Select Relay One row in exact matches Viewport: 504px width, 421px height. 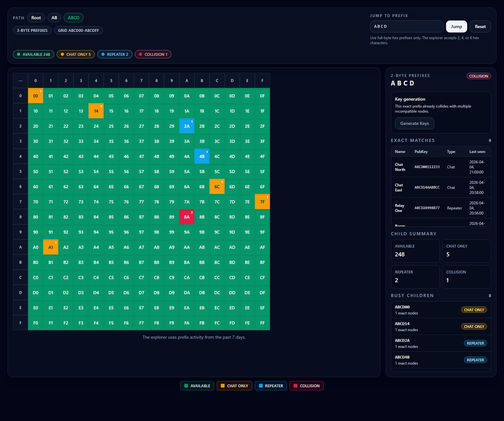440,208
